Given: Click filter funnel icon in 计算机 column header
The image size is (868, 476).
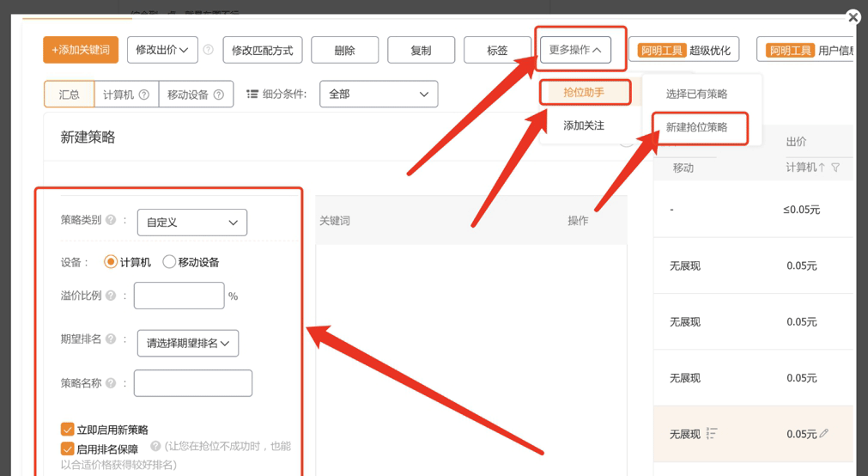Looking at the screenshot, I should tap(835, 168).
